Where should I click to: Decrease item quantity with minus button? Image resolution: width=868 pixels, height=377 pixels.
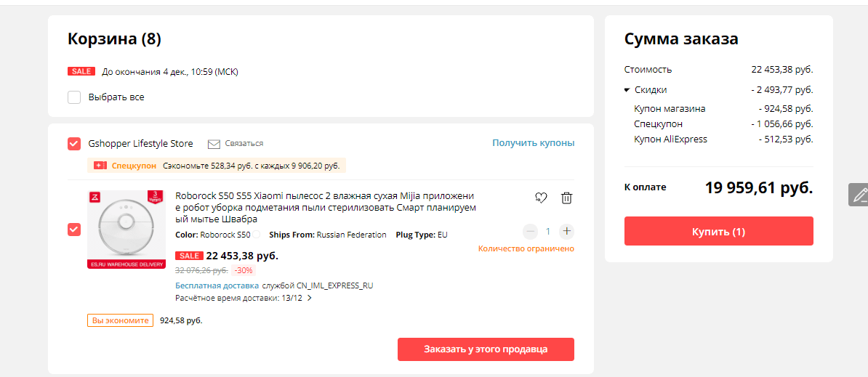click(x=531, y=232)
